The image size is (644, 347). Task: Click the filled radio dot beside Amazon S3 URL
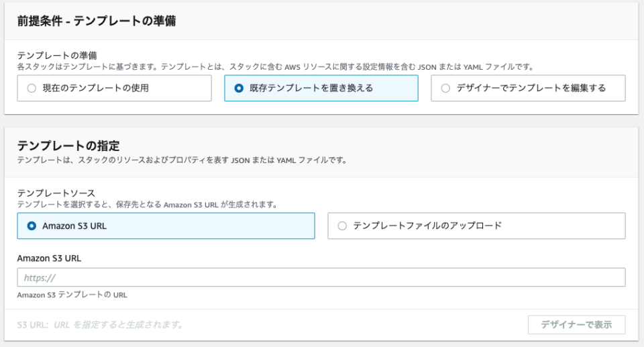(32, 226)
